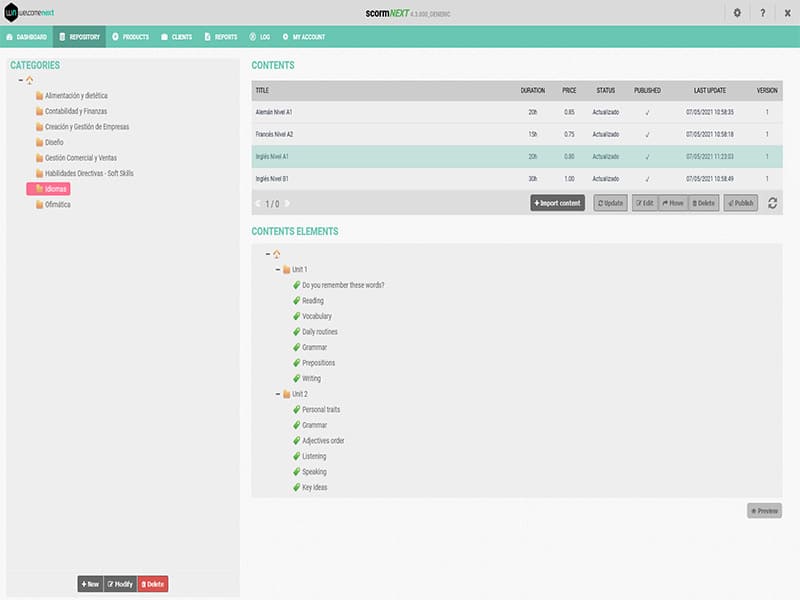Viewport: 800px width, 600px height.
Task: Click the Preview button
Action: click(764, 511)
